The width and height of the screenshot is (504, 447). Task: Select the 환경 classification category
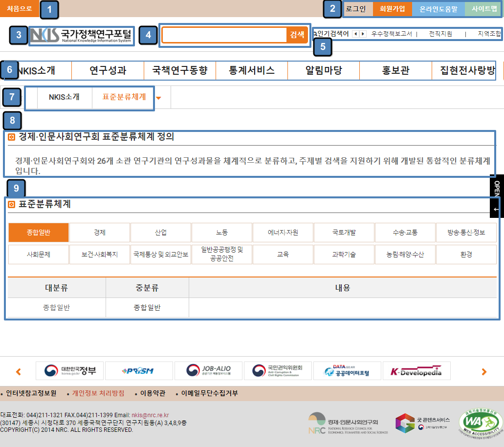coord(466,254)
